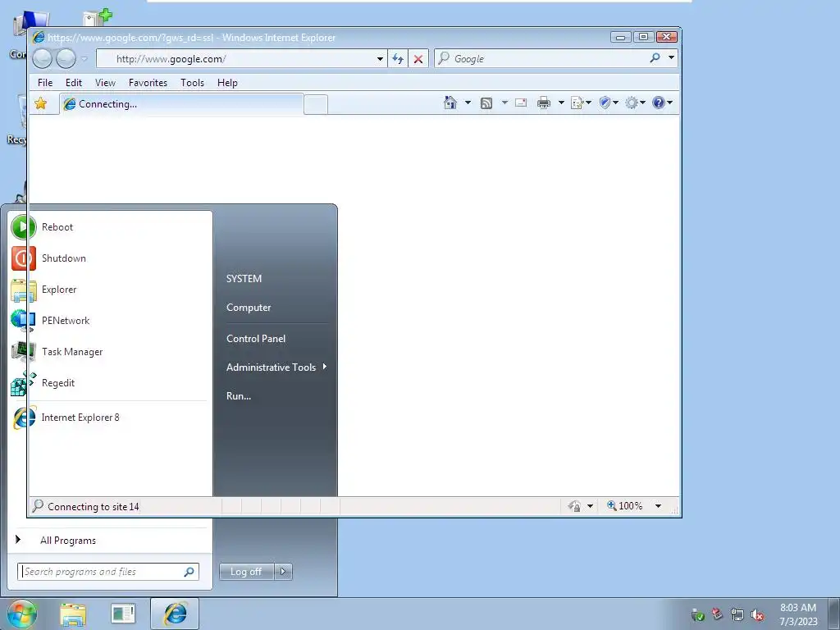Open the Tools gear icon
840x630 pixels.
(x=632, y=103)
